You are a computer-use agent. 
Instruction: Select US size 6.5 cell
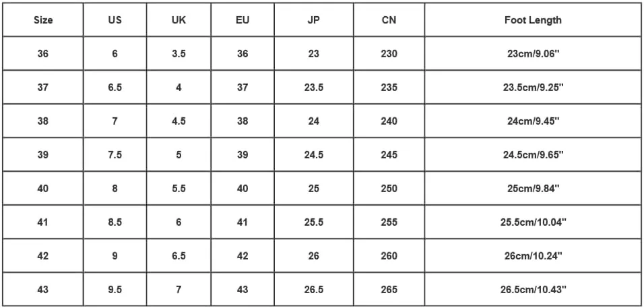(115, 88)
